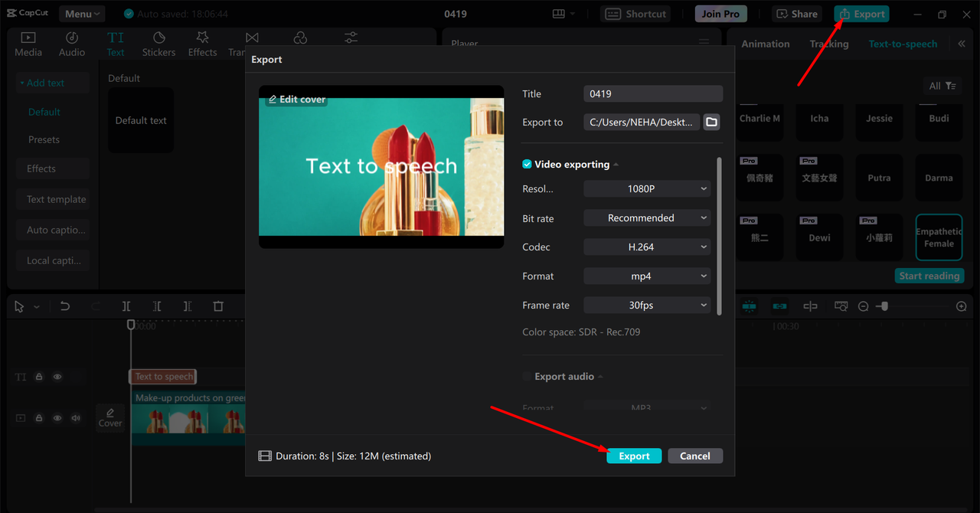Open the Audio panel icon
The height and width of the screenshot is (513, 980).
[72, 44]
